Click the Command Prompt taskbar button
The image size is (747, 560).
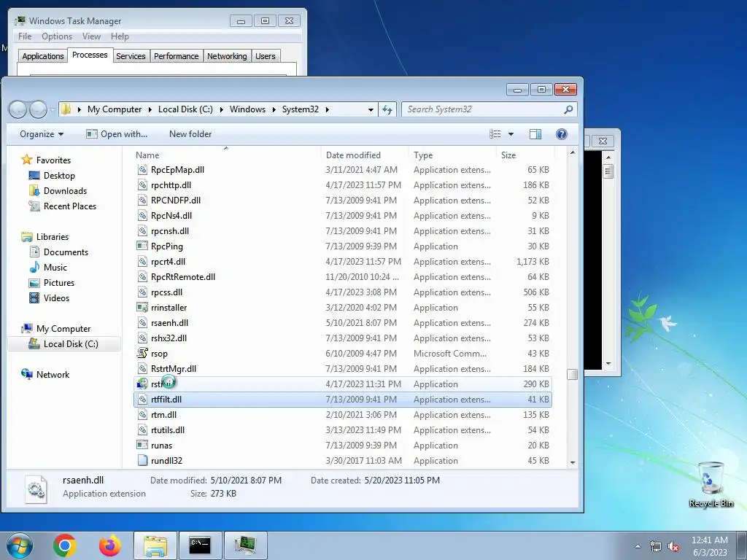[200, 545]
